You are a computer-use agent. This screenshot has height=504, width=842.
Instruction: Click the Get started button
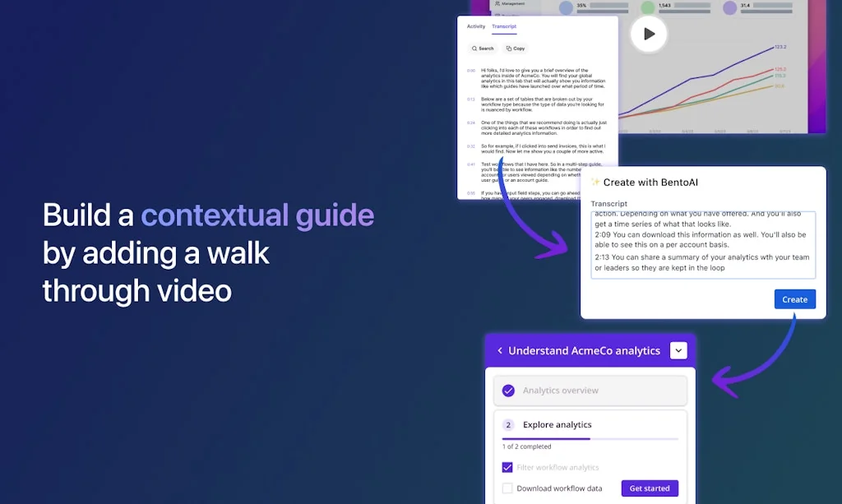click(x=649, y=488)
